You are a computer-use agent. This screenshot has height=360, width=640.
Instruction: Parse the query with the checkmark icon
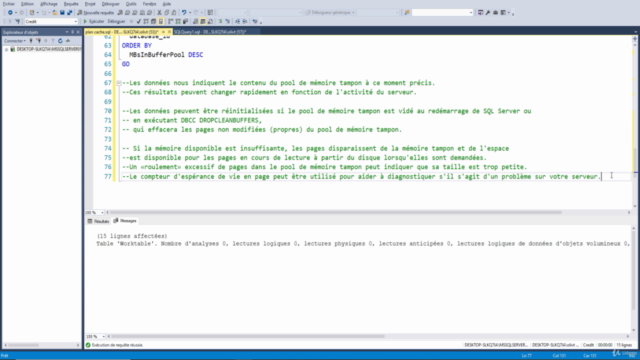click(139, 21)
